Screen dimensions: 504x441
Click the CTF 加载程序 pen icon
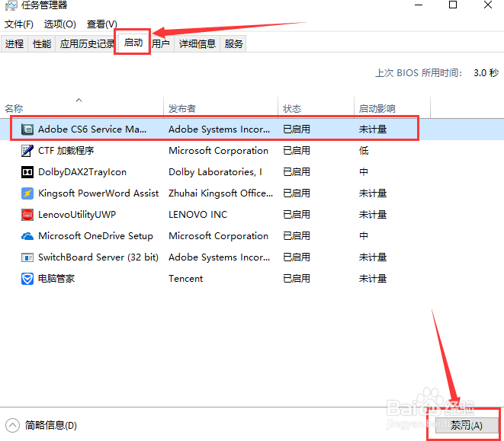coord(27,151)
